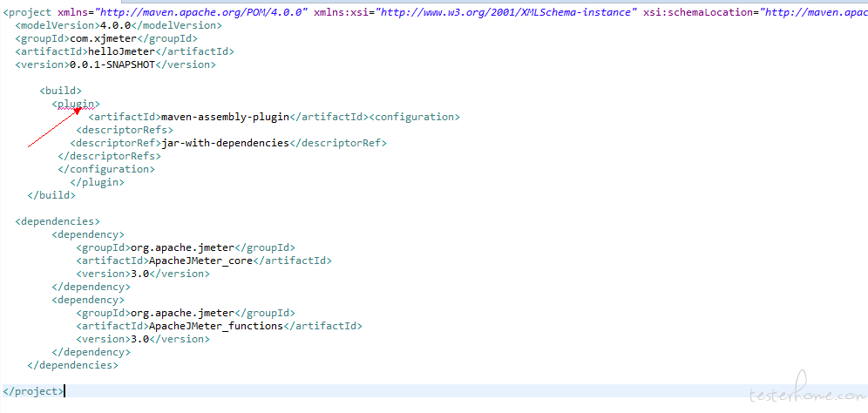The image size is (868, 413).
Task: Click the ApacheJMeter_functions artifactId value
Action: click(x=216, y=326)
